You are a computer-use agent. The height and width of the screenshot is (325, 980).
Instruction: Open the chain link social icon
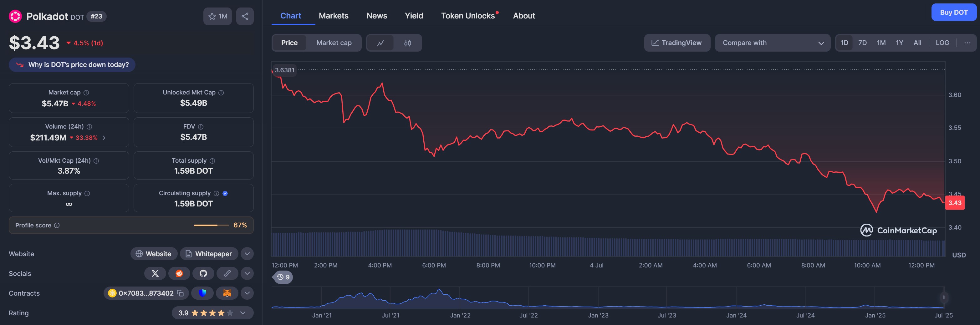point(227,273)
